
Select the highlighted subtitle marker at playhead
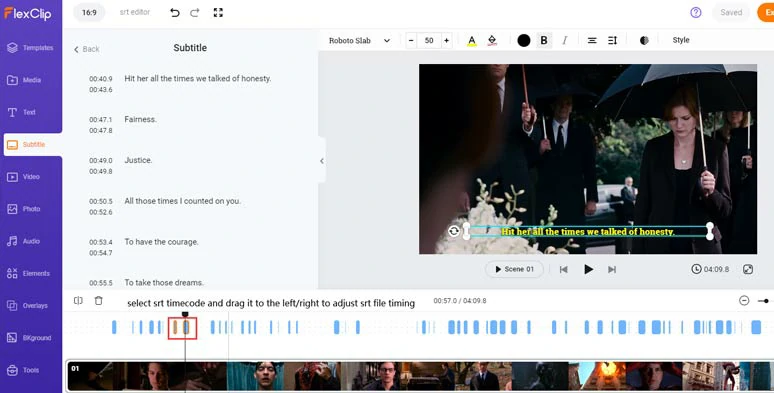tap(186, 327)
